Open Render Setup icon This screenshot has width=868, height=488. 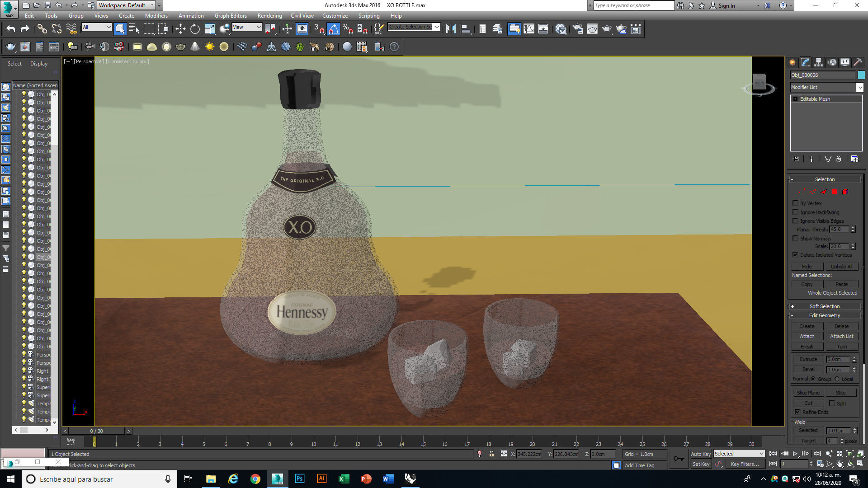(578, 29)
